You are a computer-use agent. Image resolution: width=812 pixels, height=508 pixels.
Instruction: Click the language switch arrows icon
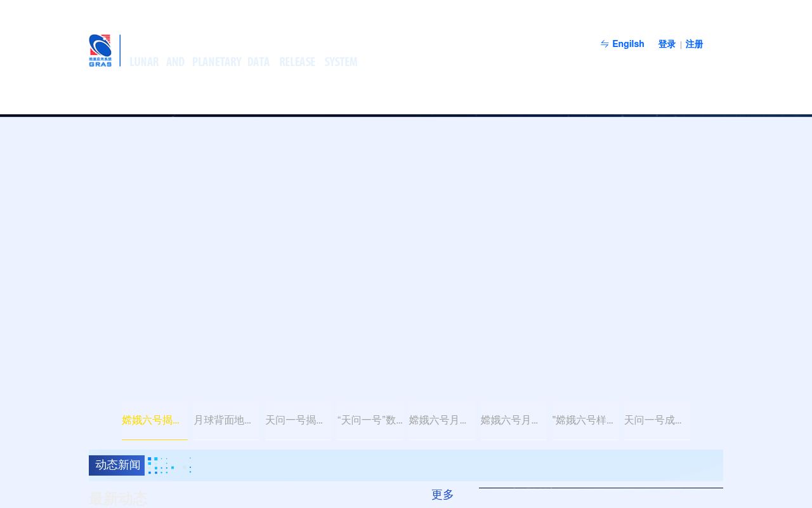(x=605, y=44)
